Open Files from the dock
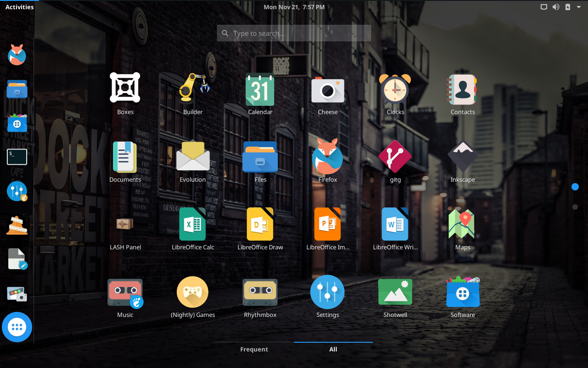This screenshot has height=368, width=588. tap(17, 89)
